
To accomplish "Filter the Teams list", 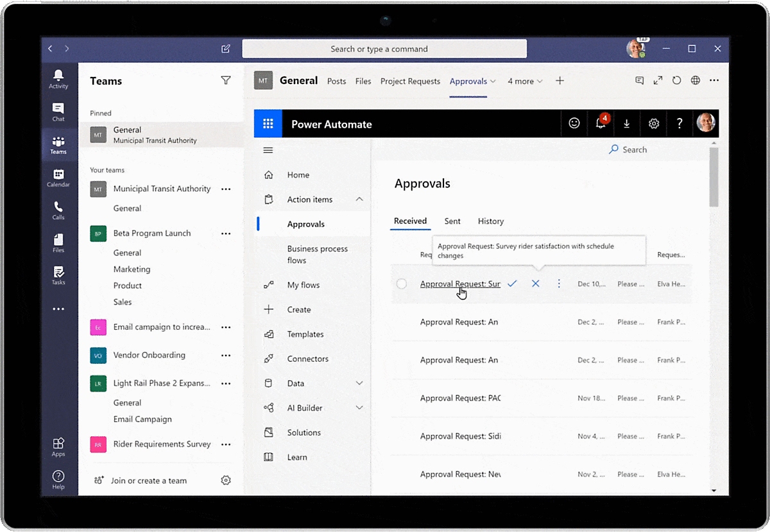I will [x=225, y=80].
